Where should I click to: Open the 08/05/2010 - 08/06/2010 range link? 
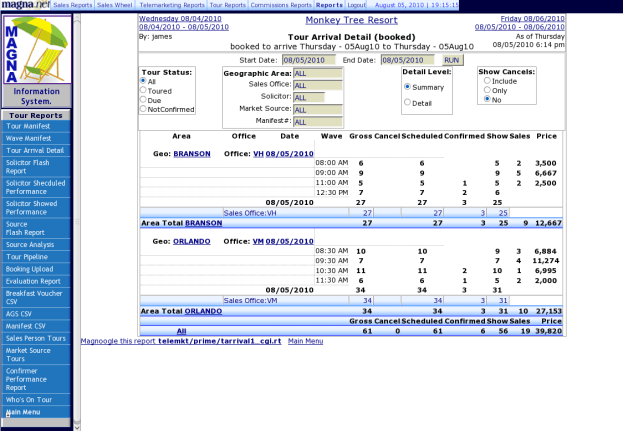(x=520, y=27)
